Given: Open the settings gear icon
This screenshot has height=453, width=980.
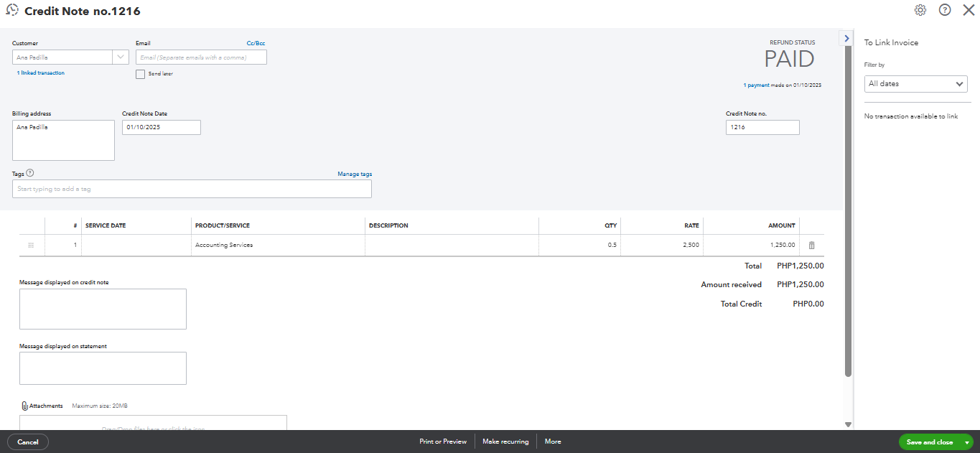Looking at the screenshot, I should (x=920, y=10).
